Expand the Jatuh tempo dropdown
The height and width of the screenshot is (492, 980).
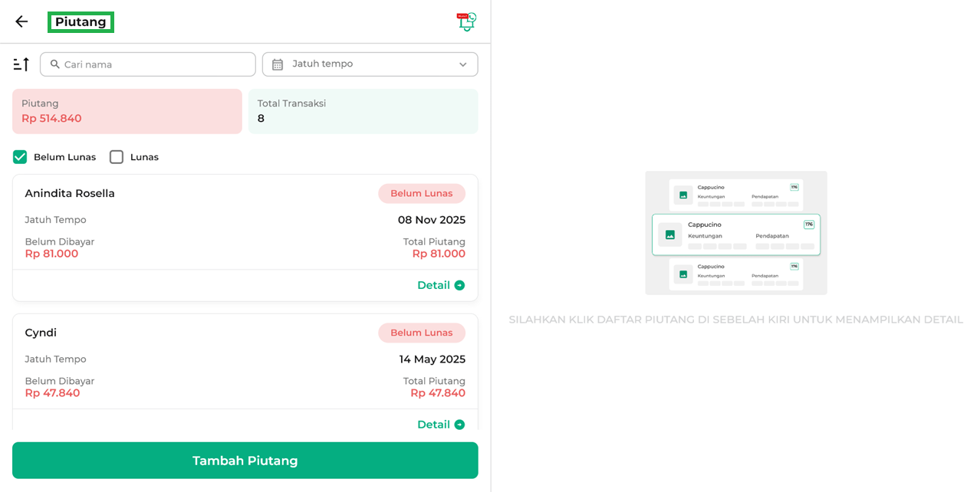370,64
